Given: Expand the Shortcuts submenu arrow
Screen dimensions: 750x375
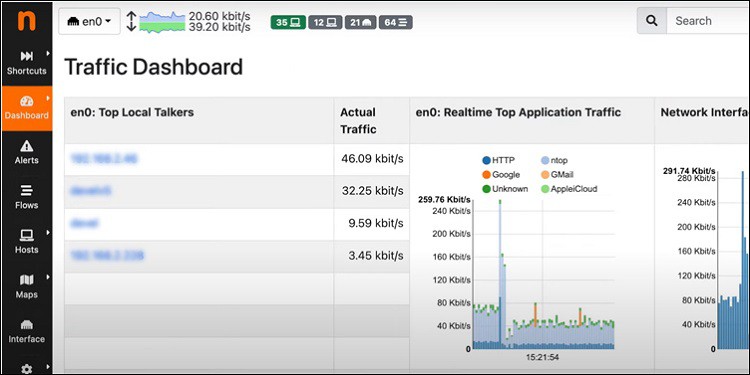Looking at the screenshot, I should tap(48, 53).
